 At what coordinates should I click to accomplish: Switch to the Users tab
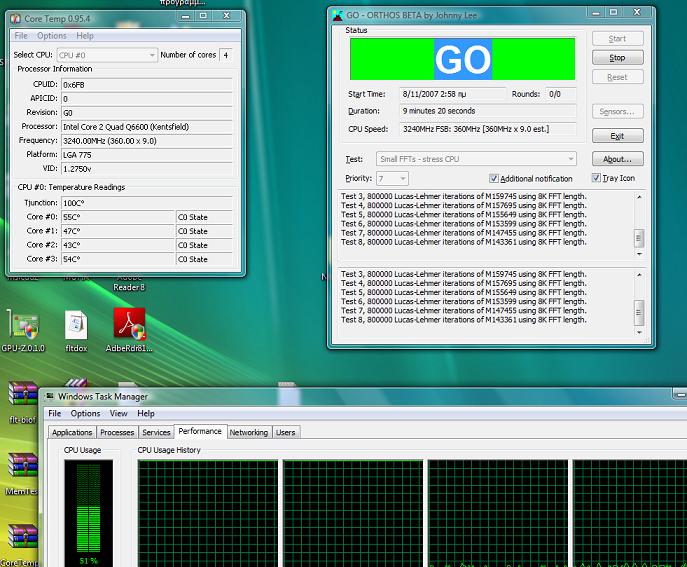286,432
